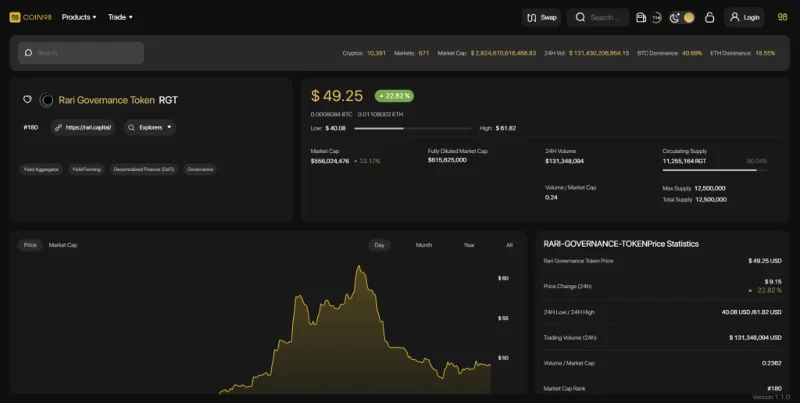Click the price chart peak area
800x403 pixels.
point(359,268)
